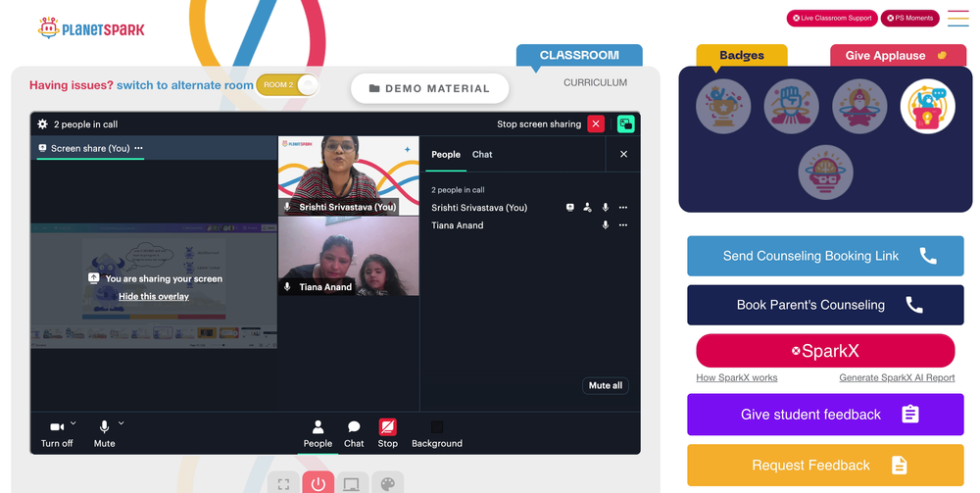Select People tab in side panel

(446, 154)
